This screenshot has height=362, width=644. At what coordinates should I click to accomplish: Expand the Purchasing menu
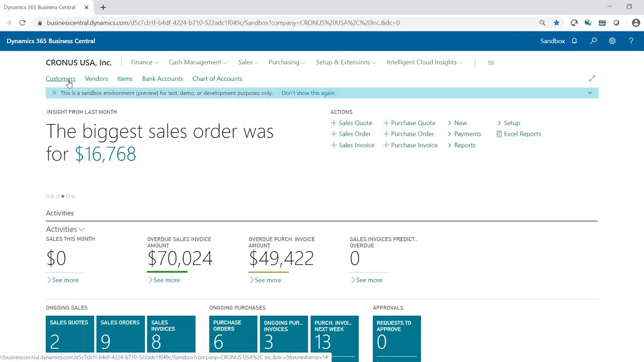pos(287,62)
